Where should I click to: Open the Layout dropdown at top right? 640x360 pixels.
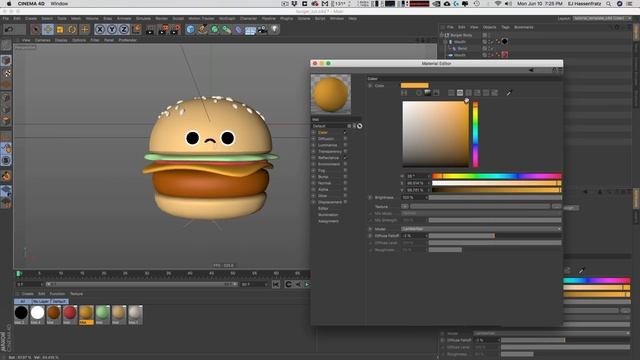click(602, 18)
